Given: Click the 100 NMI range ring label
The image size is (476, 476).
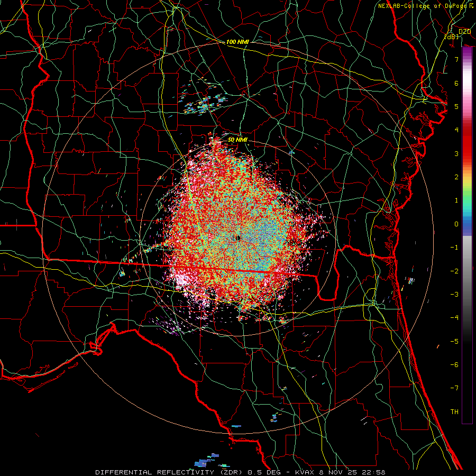Looking at the screenshot, I should [x=237, y=42].
